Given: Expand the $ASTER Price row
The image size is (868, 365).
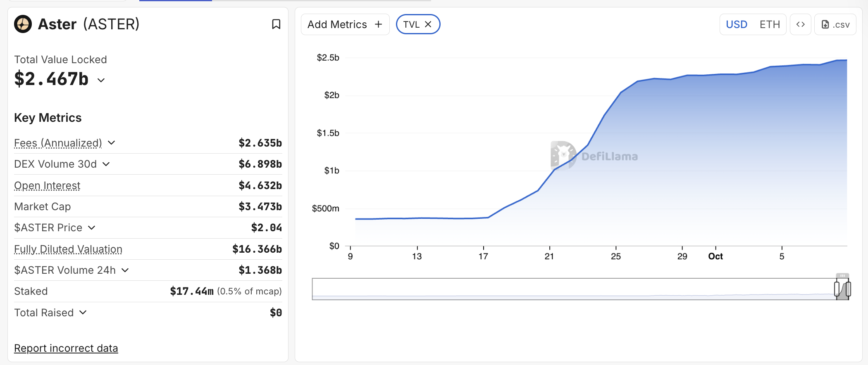Looking at the screenshot, I should 92,228.
